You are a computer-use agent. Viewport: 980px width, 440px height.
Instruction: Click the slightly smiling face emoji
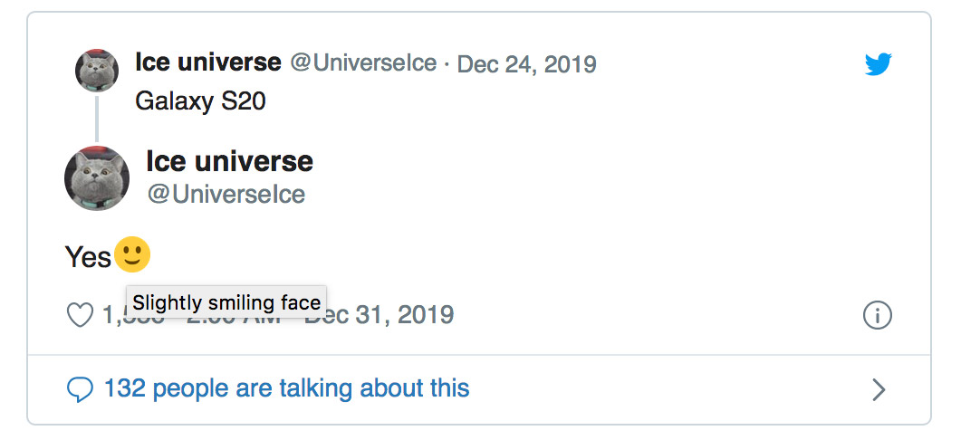(x=132, y=256)
